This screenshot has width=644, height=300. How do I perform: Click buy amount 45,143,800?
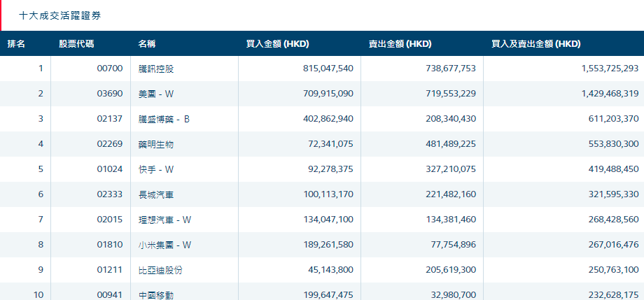pos(330,270)
